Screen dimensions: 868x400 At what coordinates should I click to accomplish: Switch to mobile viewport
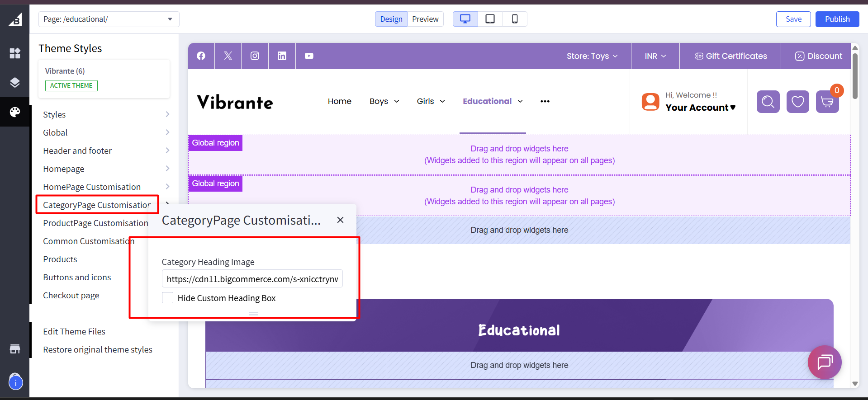point(515,19)
